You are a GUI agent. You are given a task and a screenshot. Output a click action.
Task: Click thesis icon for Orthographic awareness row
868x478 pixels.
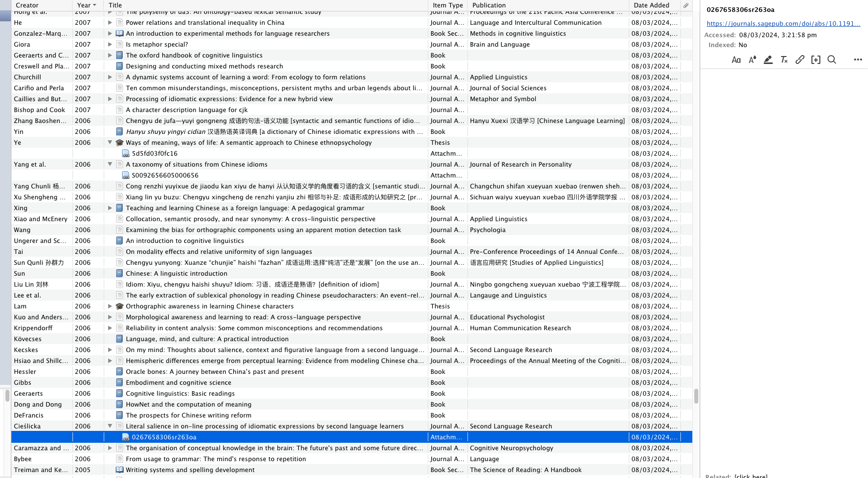[120, 306]
